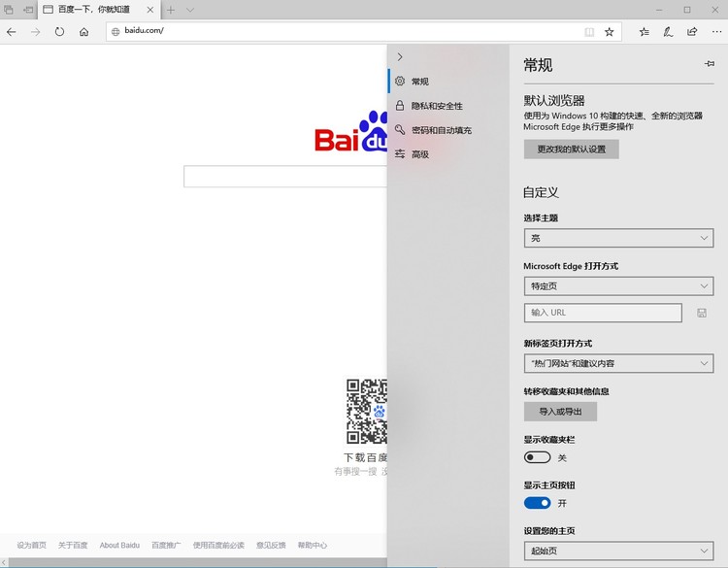Click the Share page icon
728x568 pixels.
click(691, 31)
